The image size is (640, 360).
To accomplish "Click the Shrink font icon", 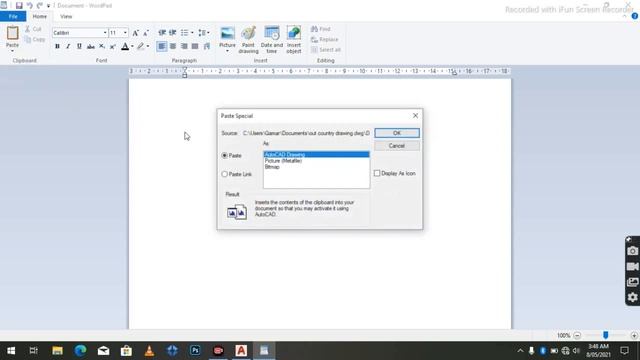I will (146, 33).
